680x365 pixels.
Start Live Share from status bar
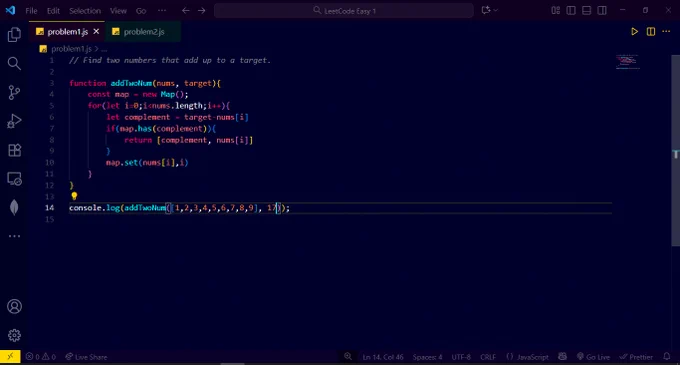click(86, 357)
